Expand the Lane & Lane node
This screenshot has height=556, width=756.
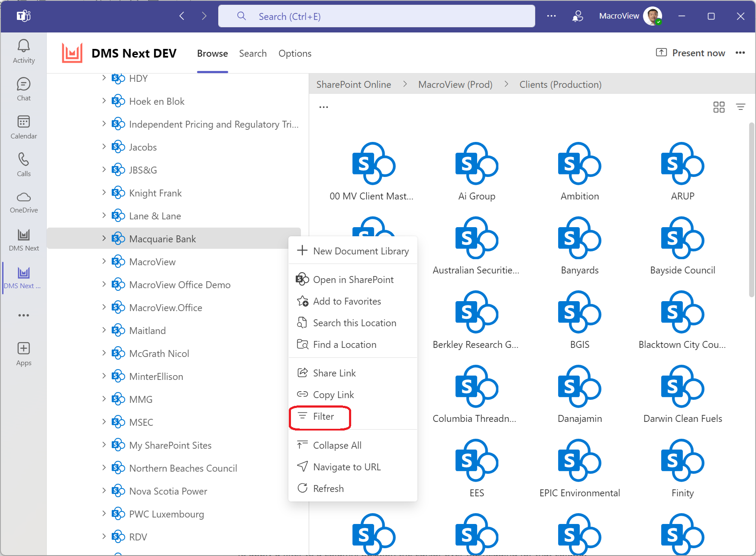[x=104, y=215]
